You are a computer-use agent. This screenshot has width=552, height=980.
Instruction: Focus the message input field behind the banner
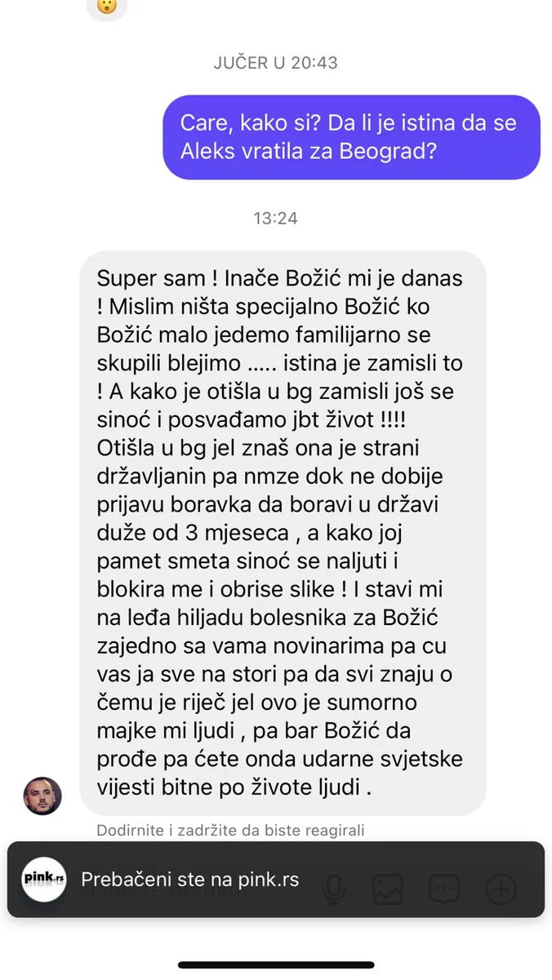[x=171, y=888]
